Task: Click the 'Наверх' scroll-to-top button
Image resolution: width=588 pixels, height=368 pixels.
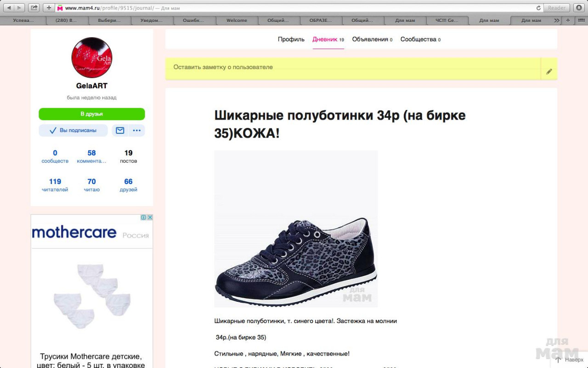Action: 570,360
